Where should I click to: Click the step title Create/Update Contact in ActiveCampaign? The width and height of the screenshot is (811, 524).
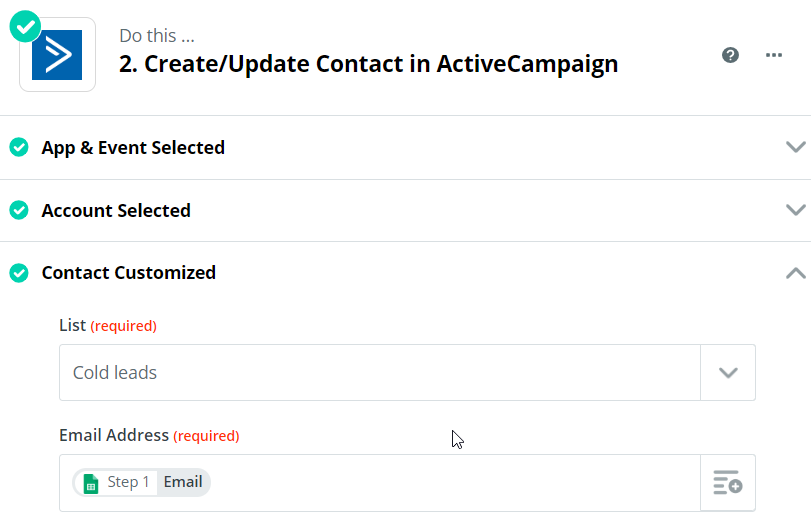[x=368, y=64]
